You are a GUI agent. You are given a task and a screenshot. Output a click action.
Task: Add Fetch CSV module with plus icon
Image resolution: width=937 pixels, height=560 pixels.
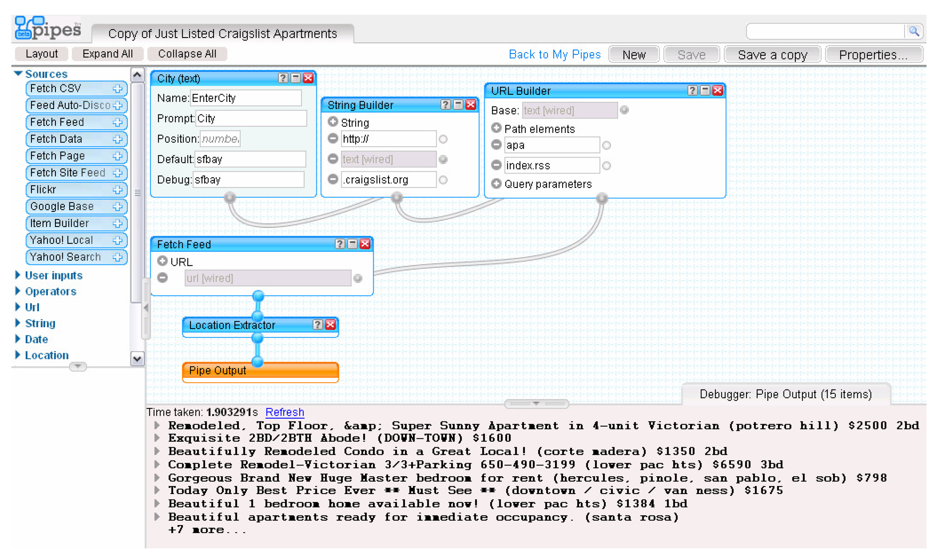[x=118, y=89]
